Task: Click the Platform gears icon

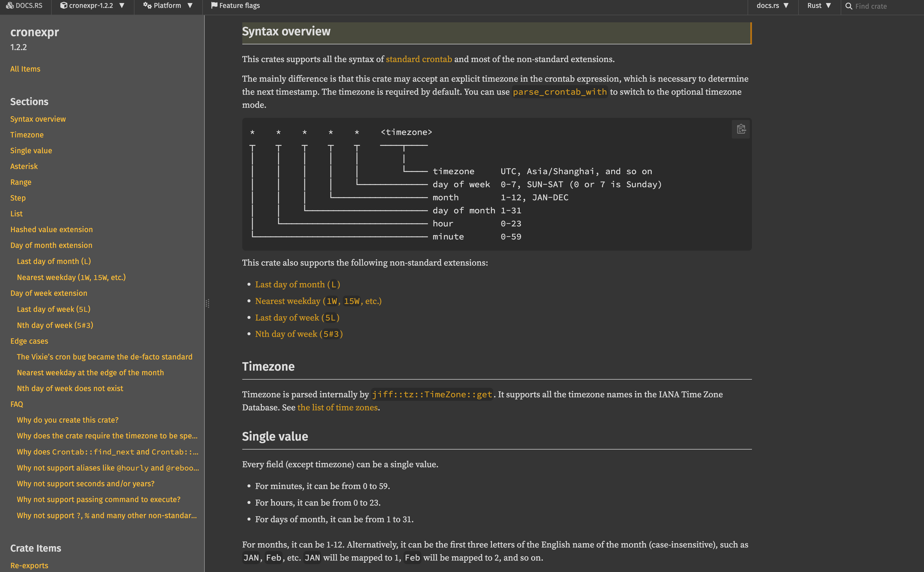Action: (x=147, y=5)
